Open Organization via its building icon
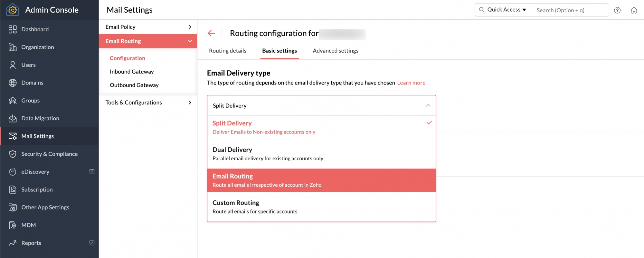This screenshot has height=258, width=644. click(x=13, y=47)
